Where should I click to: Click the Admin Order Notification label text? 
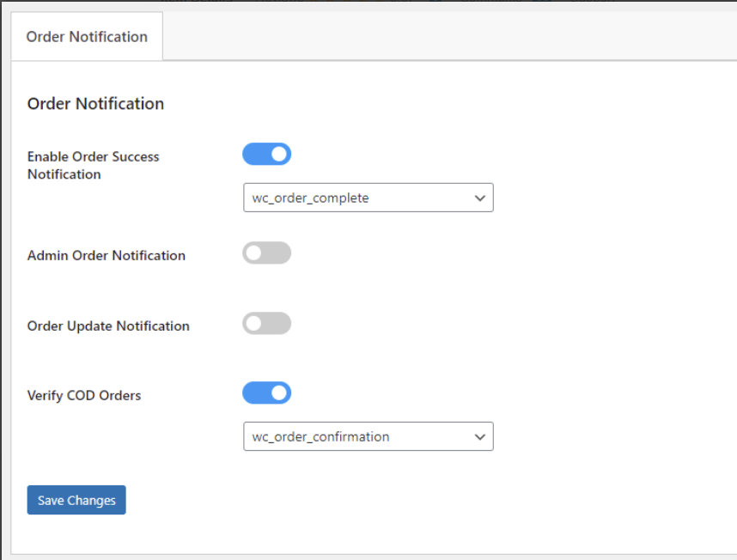click(106, 255)
